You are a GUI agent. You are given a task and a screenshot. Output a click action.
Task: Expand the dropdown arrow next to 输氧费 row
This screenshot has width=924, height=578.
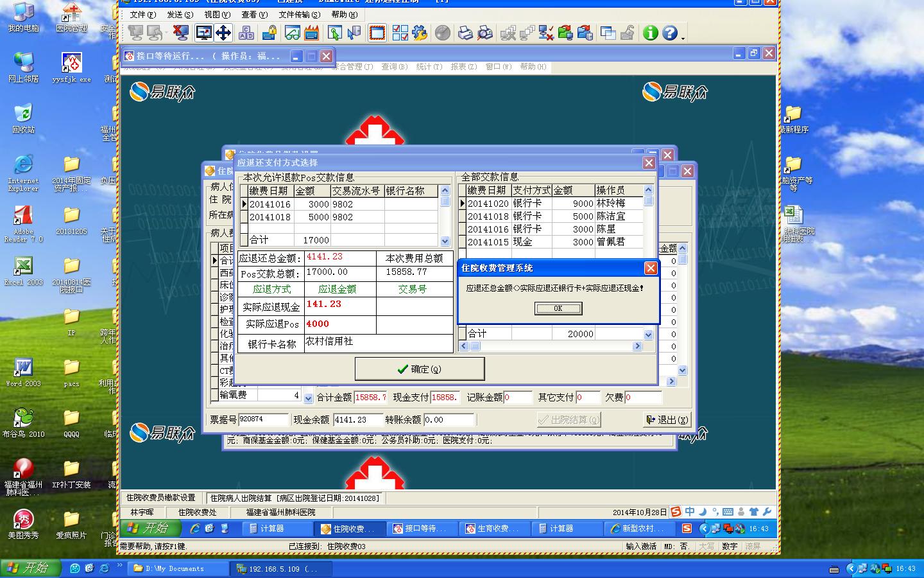308,398
